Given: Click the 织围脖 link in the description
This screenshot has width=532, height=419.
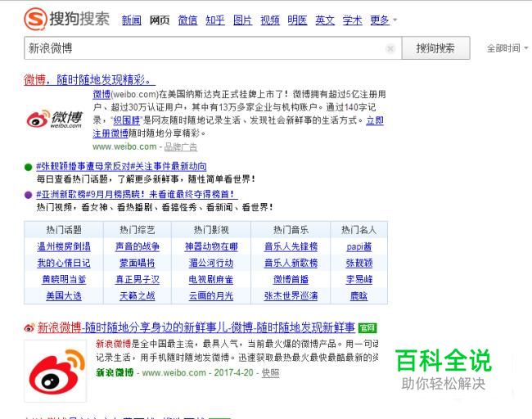Looking at the screenshot, I should point(127,120).
